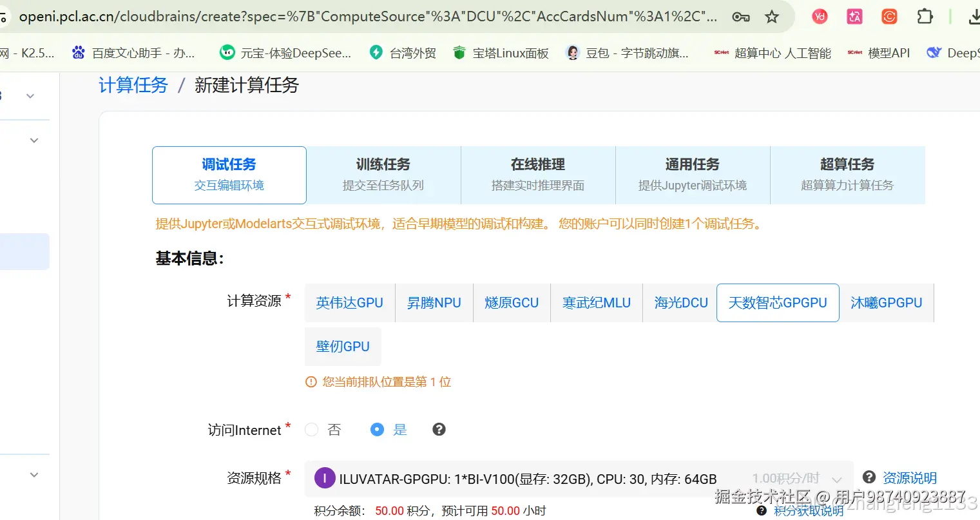Select 否 for Internet access
The height and width of the screenshot is (520, 980).
click(312, 430)
